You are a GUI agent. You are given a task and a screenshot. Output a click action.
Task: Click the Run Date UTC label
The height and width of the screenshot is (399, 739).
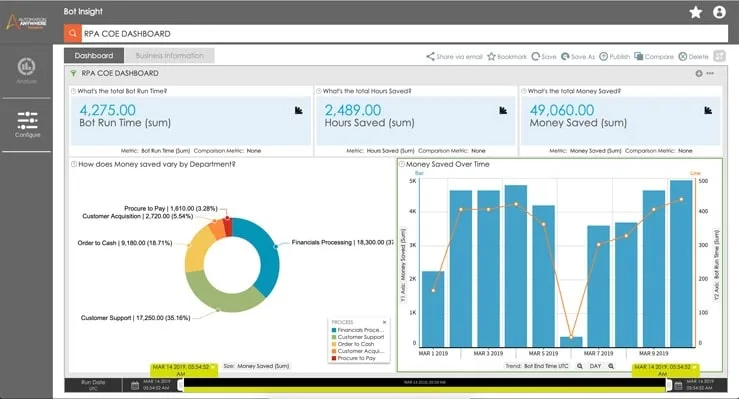pos(93,385)
